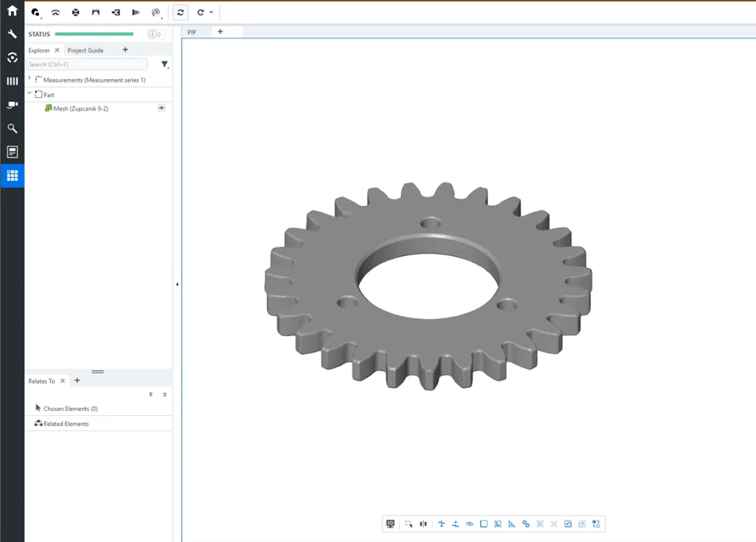Screen dimensions: 756x542
Task: Click the Home icon in left sidebar
Action: tap(12, 12)
